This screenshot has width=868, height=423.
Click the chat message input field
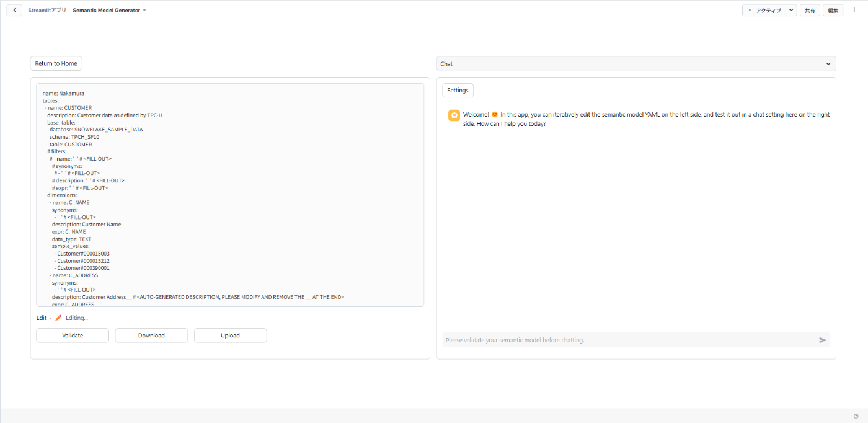point(620,340)
